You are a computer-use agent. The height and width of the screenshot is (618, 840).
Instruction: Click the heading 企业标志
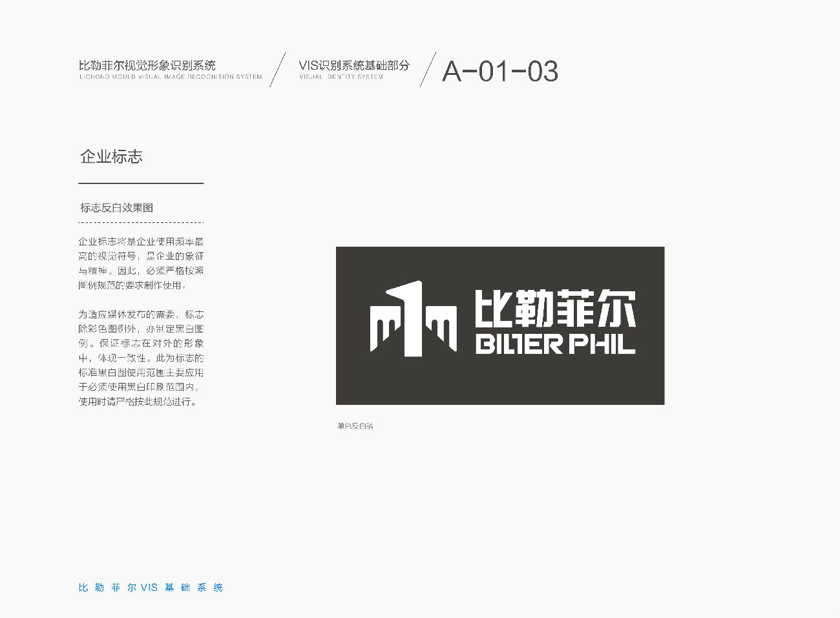tap(111, 157)
